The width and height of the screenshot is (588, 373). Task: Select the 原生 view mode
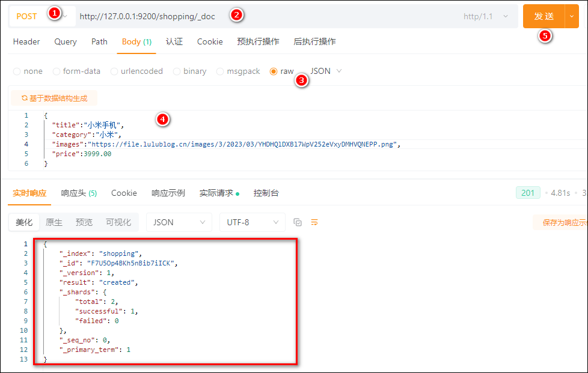click(x=54, y=222)
